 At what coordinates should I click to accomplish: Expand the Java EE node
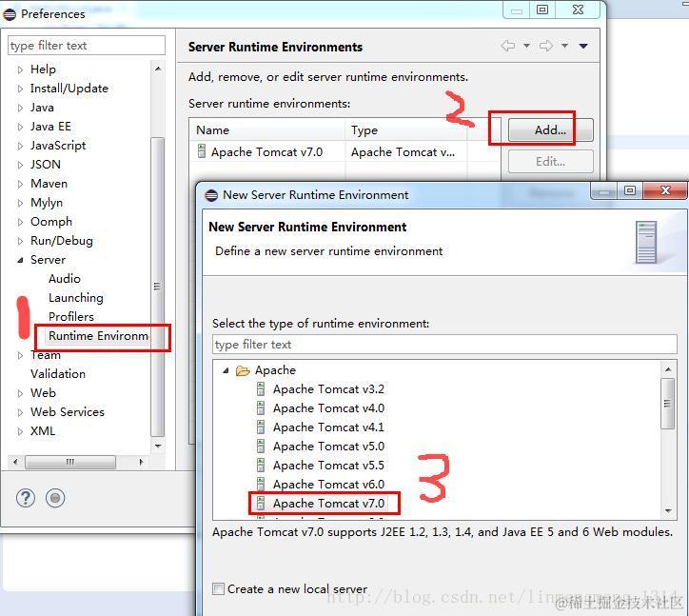(20, 127)
